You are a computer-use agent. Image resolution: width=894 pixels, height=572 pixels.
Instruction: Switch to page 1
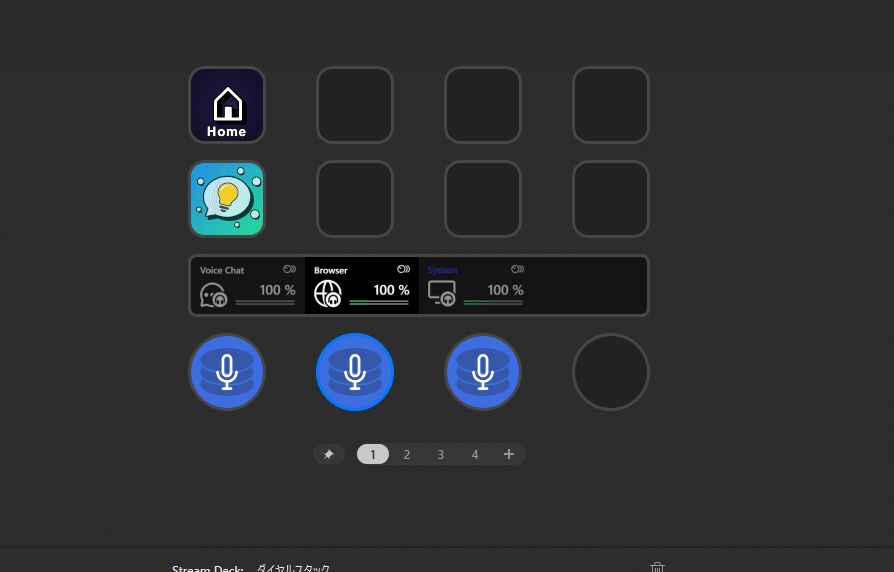point(373,455)
